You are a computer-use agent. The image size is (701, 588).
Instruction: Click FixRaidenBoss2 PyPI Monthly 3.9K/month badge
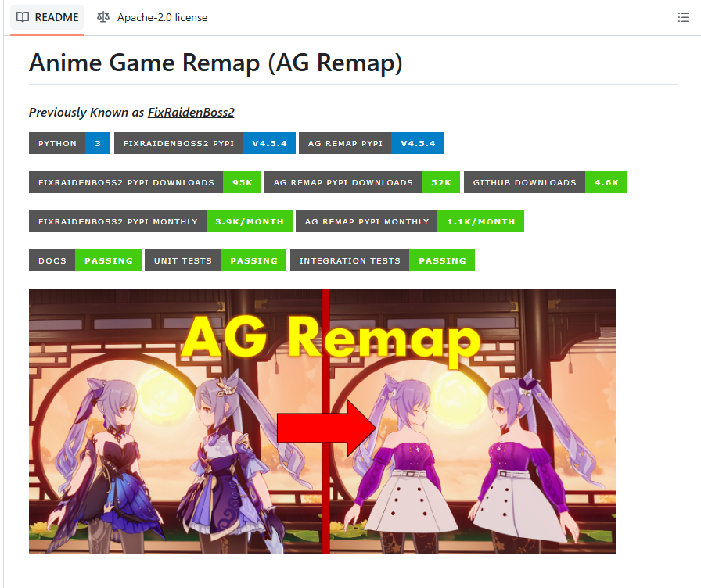pyautogui.click(x=160, y=221)
